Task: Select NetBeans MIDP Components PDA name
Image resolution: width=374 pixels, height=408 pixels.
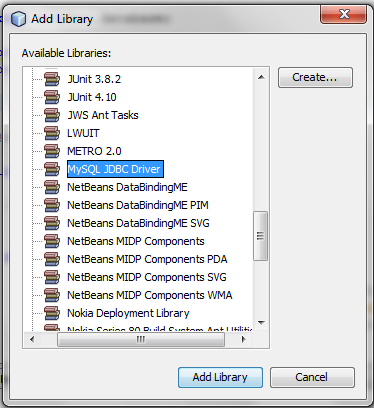Action: pyautogui.click(x=147, y=259)
